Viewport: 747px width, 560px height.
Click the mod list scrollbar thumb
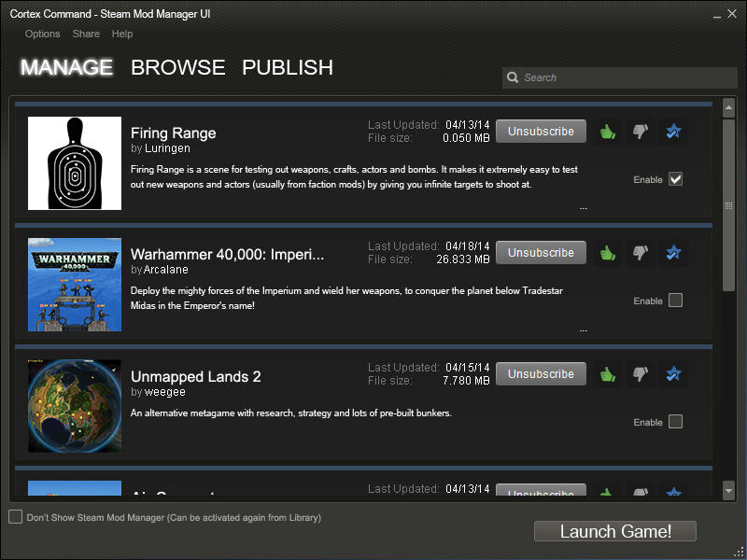point(728,205)
